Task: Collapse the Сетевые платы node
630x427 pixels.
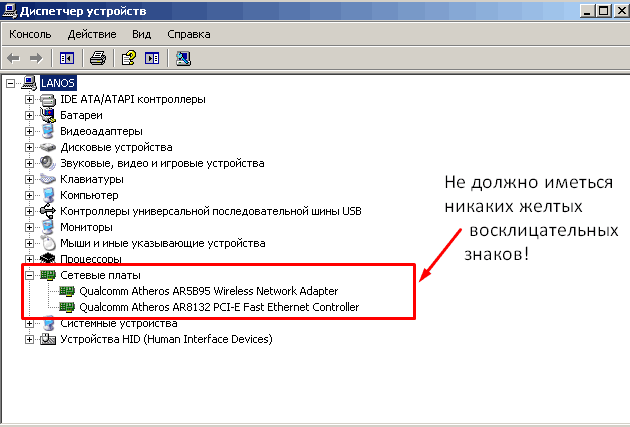Action: (x=29, y=275)
